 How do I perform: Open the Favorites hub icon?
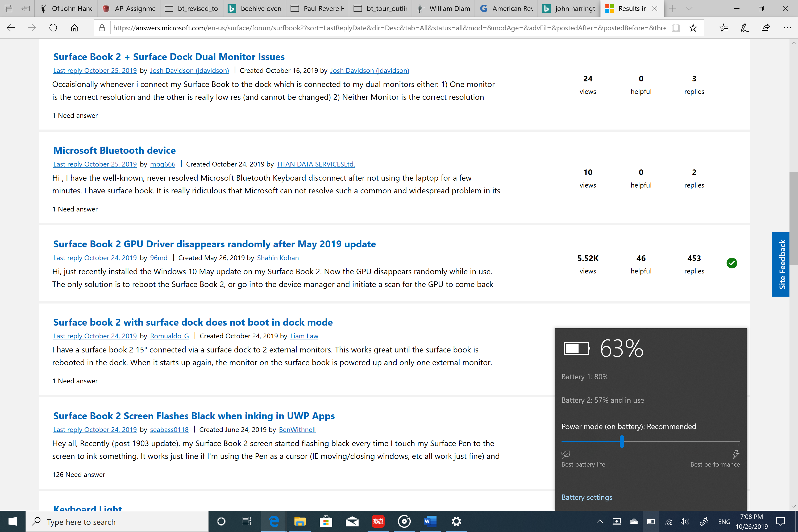click(724, 28)
